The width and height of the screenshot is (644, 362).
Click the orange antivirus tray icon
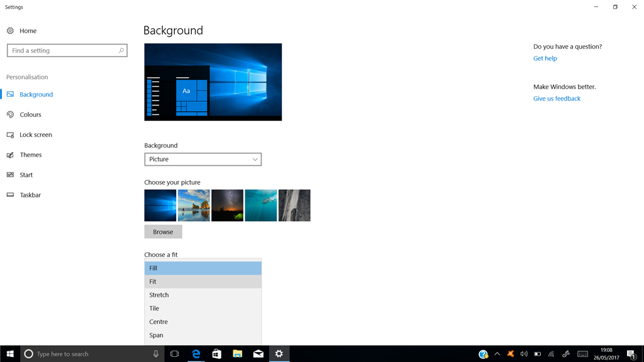511,354
